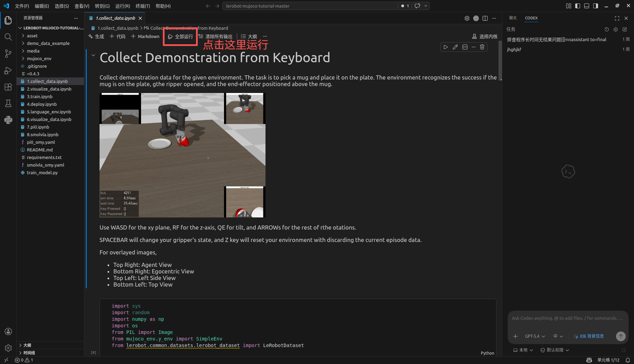This screenshot has height=364, width=634.
Task: Click 清除所有输出 button
Action: [x=215, y=37]
